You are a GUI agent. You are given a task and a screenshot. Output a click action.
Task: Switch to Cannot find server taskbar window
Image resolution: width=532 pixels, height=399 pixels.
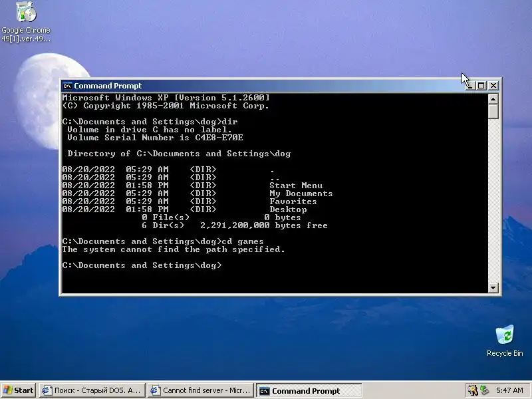tap(201, 390)
